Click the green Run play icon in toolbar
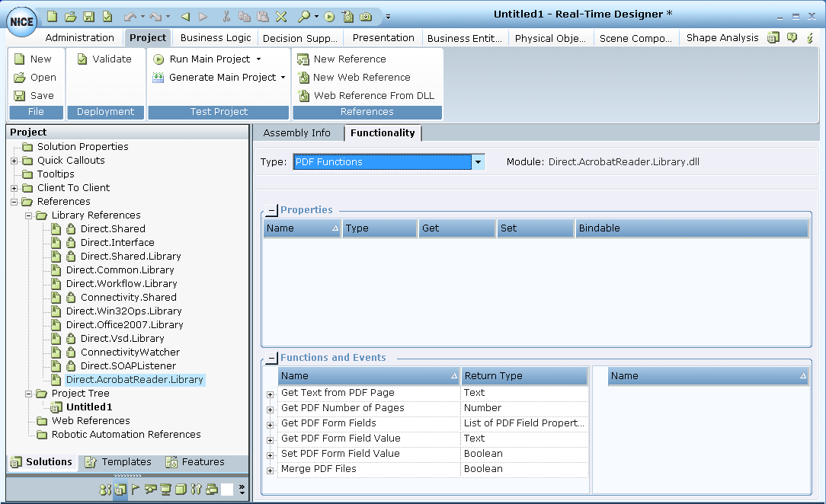Image resolution: width=826 pixels, height=504 pixels. click(329, 16)
